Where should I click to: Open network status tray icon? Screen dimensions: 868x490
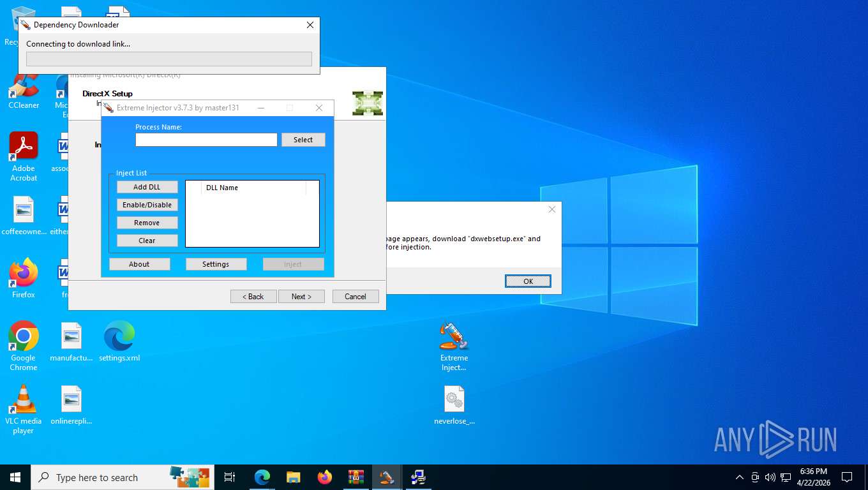tap(786, 477)
